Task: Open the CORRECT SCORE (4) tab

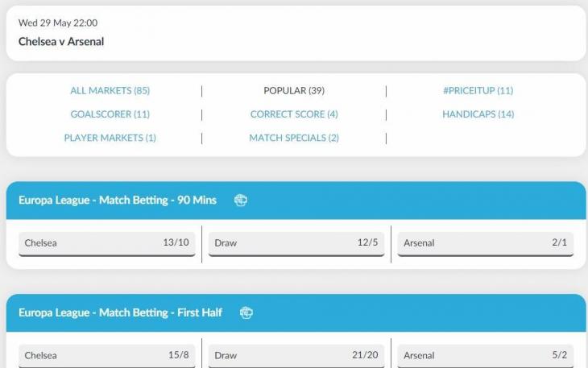Action: pyautogui.click(x=294, y=114)
